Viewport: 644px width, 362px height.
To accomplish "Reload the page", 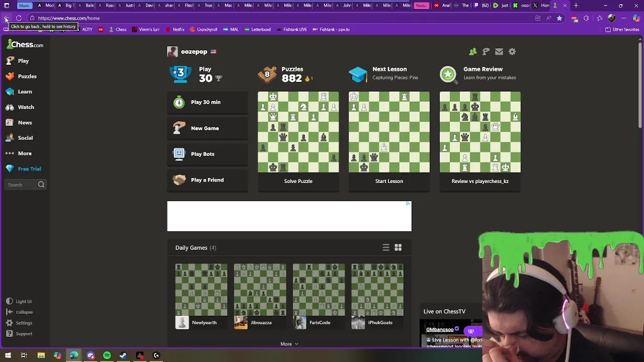I will tap(19, 18).
